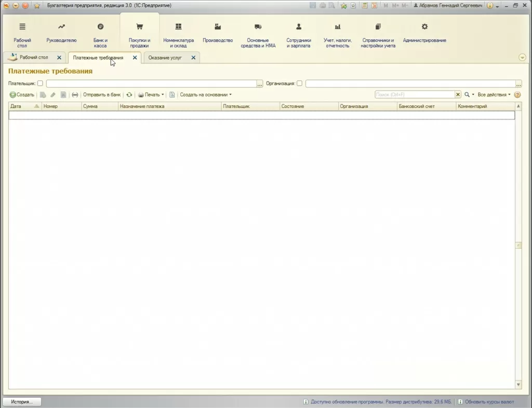Click in the Поиск search field
The height and width of the screenshot is (408, 532).
pos(415,94)
